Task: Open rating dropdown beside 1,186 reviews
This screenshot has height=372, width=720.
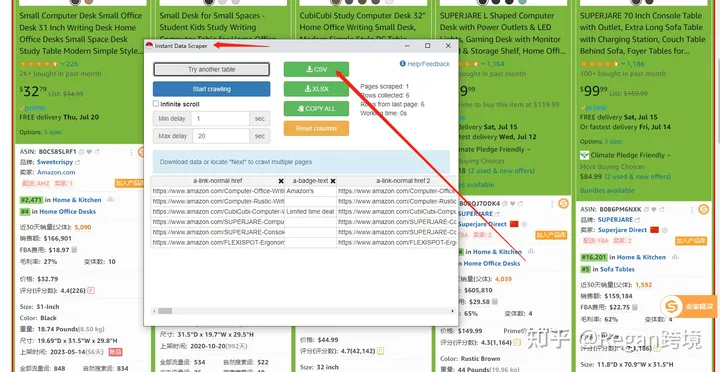Action: pyautogui.click(x=623, y=64)
